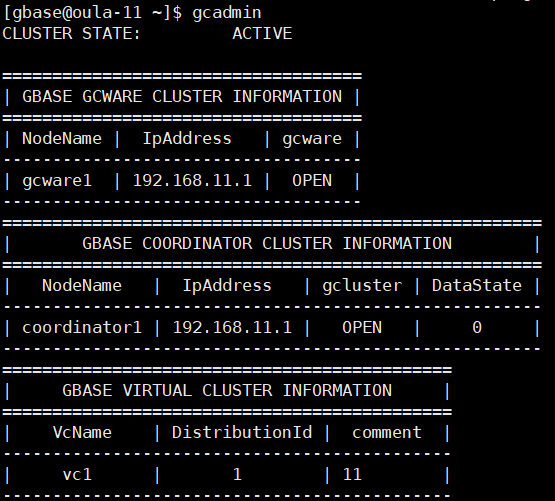
Task: Click the 'DataState' column header
Action: pyautogui.click(x=477, y=285)
